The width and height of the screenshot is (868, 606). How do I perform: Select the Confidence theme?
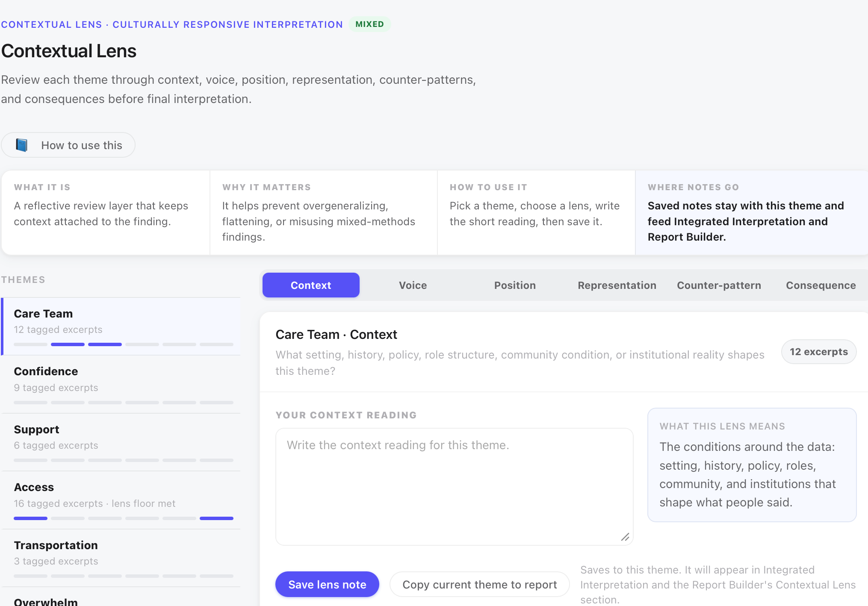click(x=121, y=384)
